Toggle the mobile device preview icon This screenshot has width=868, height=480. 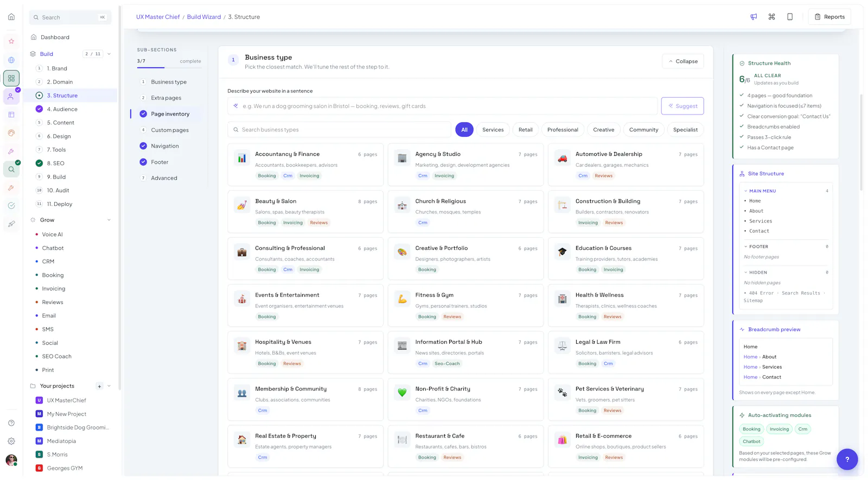[x=790, y=17]
